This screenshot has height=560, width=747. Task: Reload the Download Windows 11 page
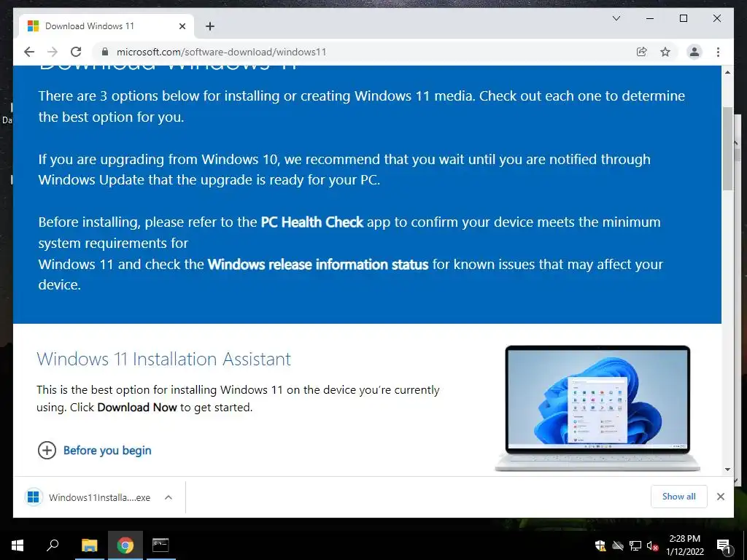tap(76, 52)
